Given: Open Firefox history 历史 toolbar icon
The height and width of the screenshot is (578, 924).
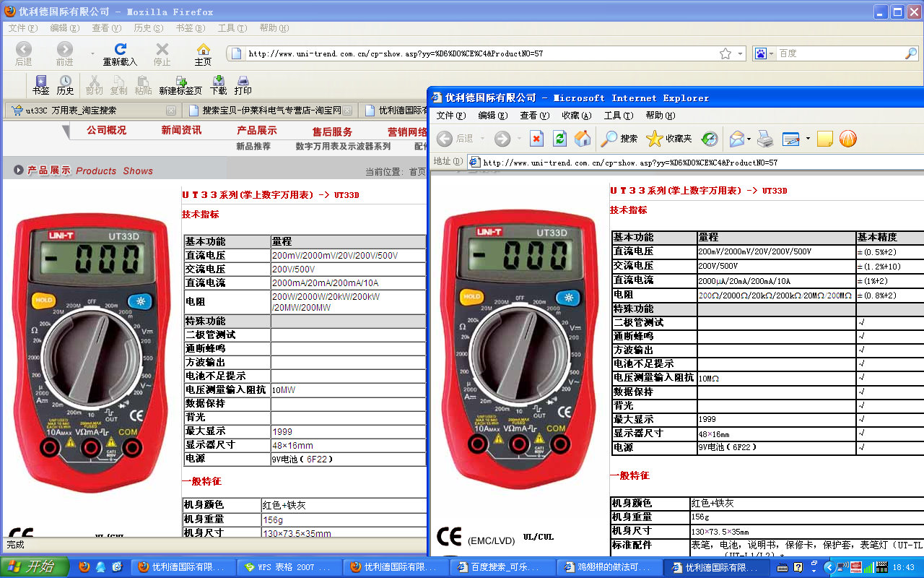Looking at the screenshot, I should pyautogui.click(x=66, y=85).
